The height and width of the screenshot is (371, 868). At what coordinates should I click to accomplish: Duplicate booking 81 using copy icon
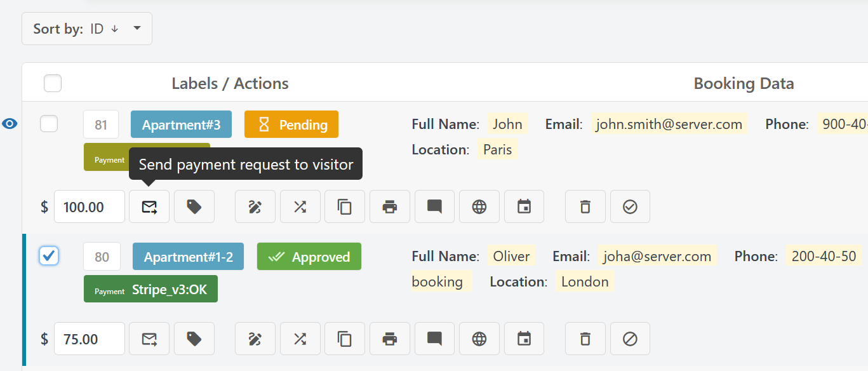[345, 206]
